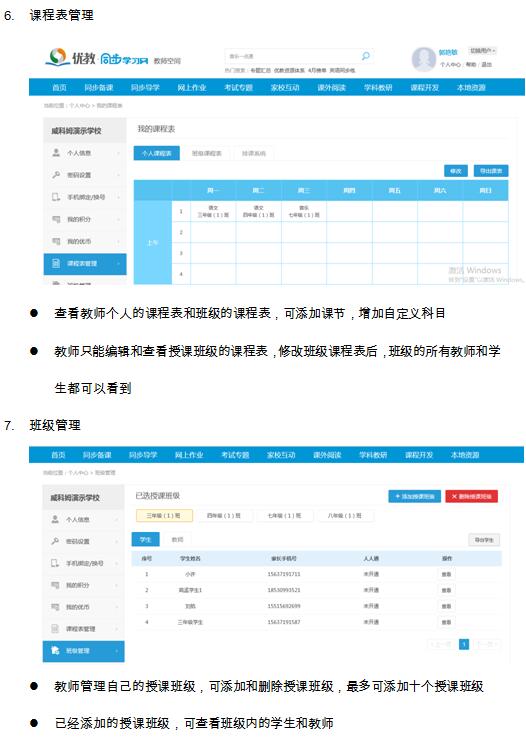The image size is (526, 738).
Task: Open 课外阅读 in 班级管理 screenshot nav bar
Action: (327, 455)
